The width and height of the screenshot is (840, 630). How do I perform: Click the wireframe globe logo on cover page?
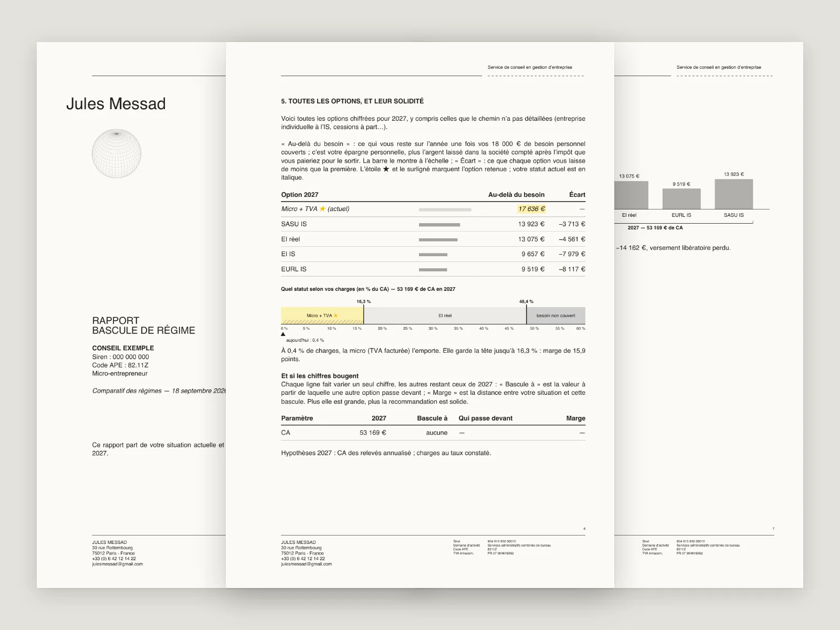tap(117, 153)
